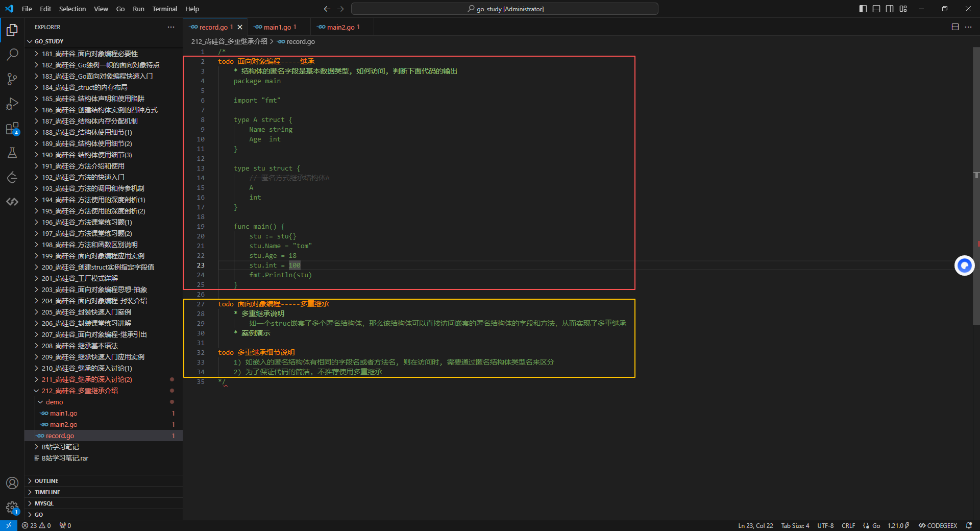Open B站学习笔记.rar file

pyautogui.click(x=104, y=458)
